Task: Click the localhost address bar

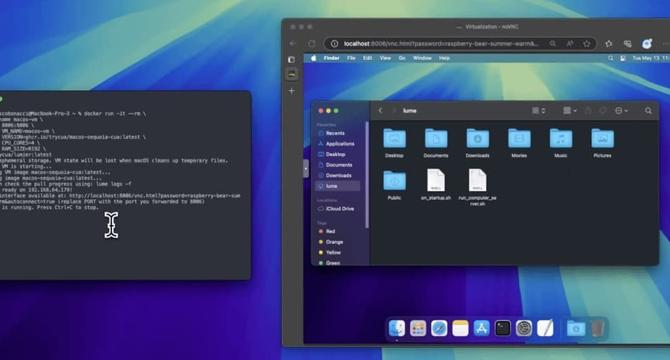Action: pos(440,44)
